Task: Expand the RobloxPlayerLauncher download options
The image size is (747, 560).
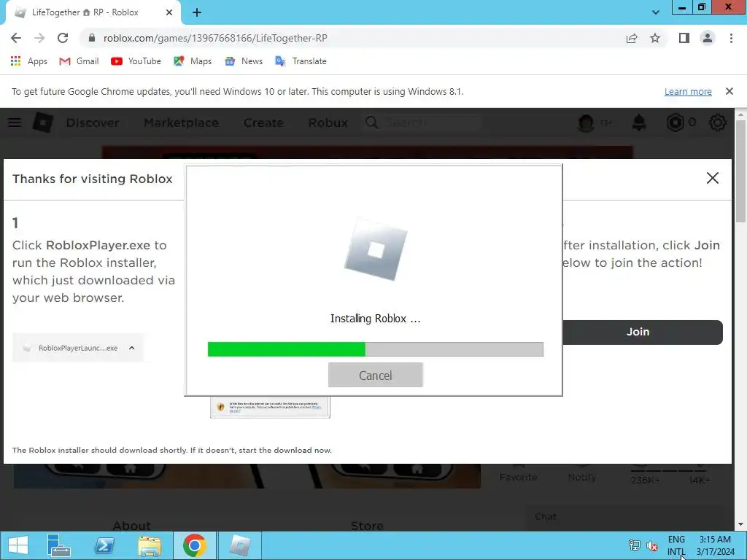Action: tap(132, 348)
